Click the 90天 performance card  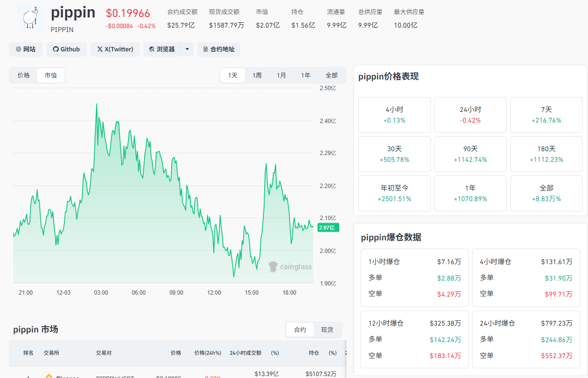coord(470,154)
